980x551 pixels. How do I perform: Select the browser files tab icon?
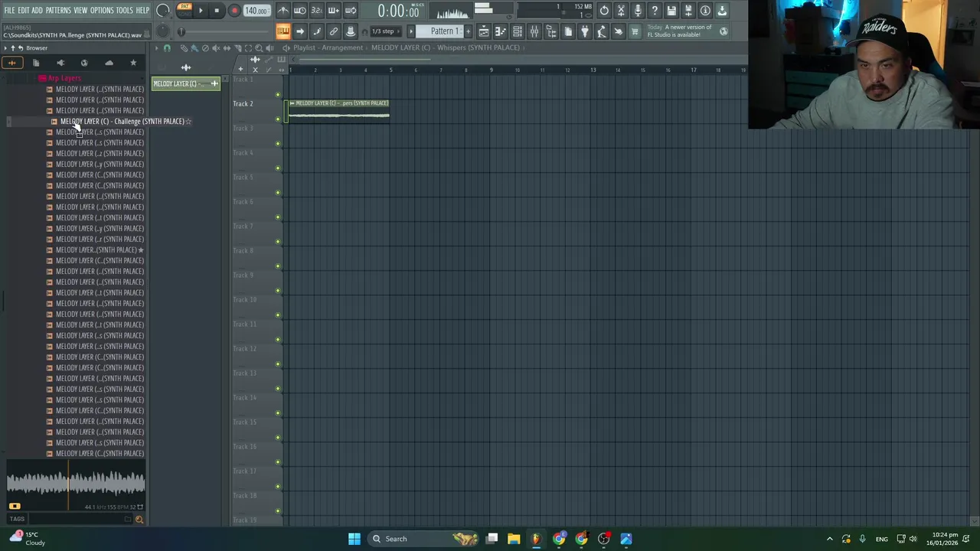click(36, 63)
